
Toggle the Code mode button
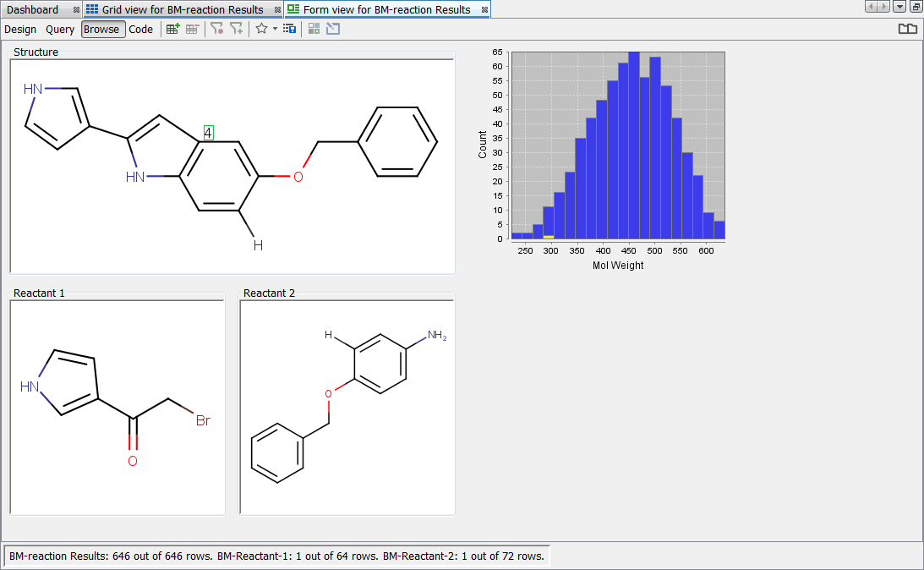click(141, 30)
